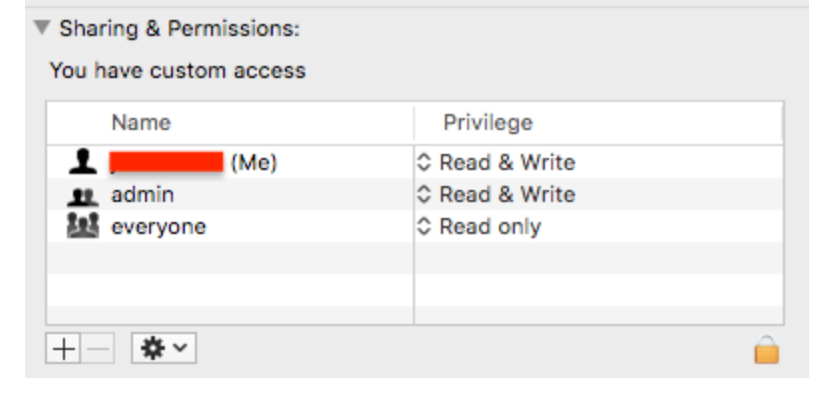Open the privilege stepper for the (Me) user
820x398 pixels.
pyautogui.click(x=424, y=163)
